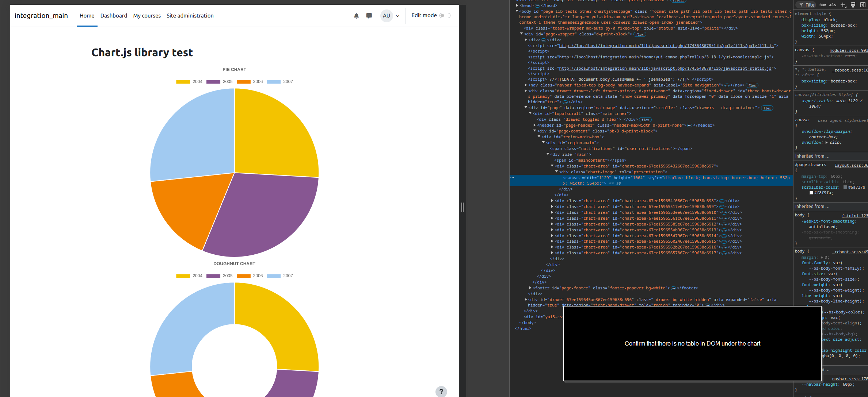Toggle 2004 legend item in pie chart
The width and height of the screenshot is (868, 397).
[x=189, y=82]
